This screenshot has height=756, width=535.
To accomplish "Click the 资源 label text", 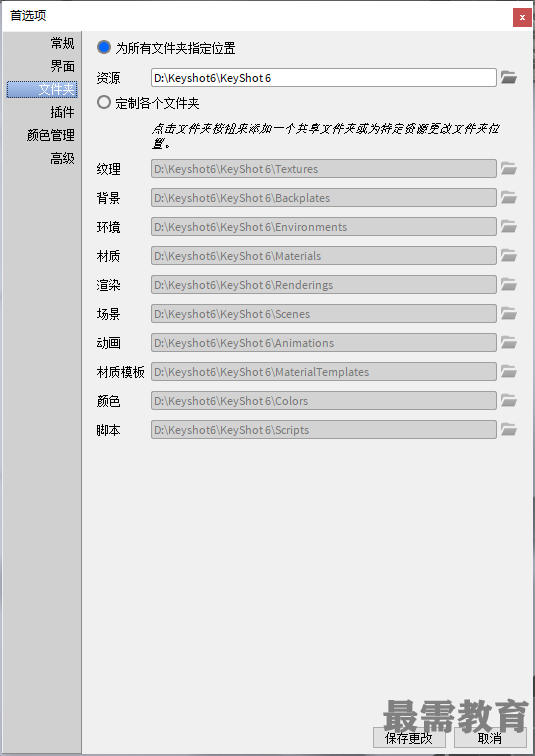I will point(108,78).
